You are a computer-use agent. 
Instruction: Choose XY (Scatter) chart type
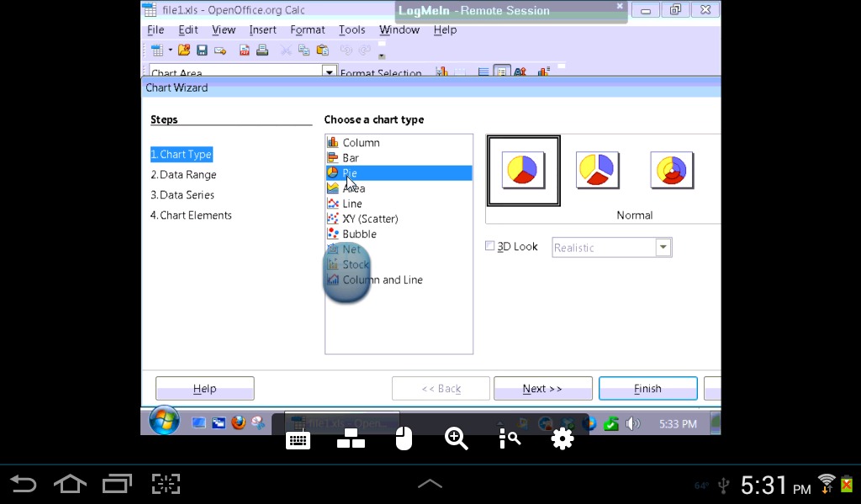tap(399, 219)
